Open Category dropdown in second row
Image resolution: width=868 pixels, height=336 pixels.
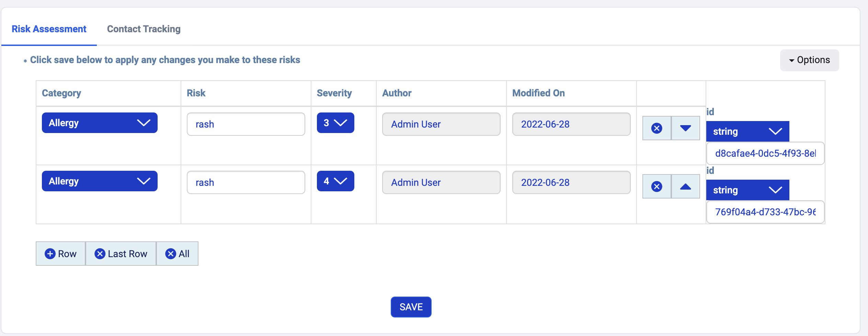(100, 181)
